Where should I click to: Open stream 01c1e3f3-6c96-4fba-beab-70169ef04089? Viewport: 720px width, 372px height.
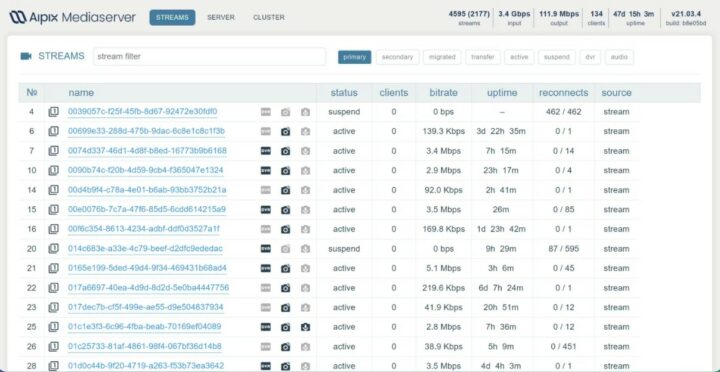point(145,327)
